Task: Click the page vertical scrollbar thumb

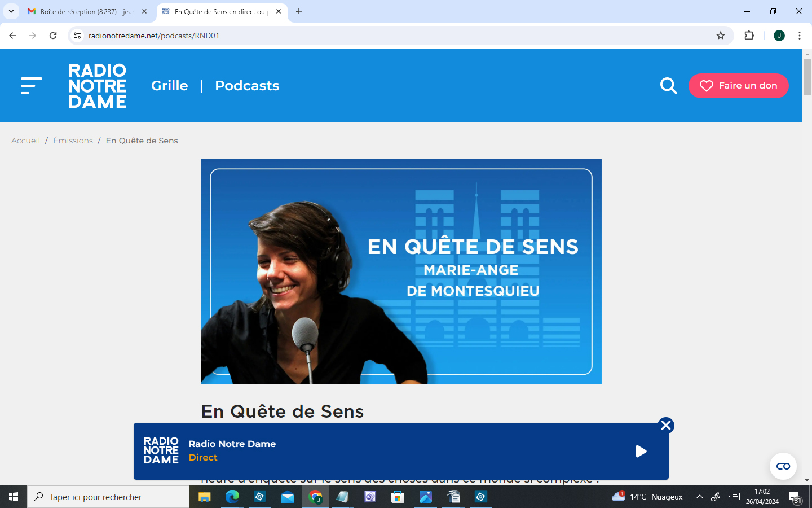Action: tap(807, 76)
